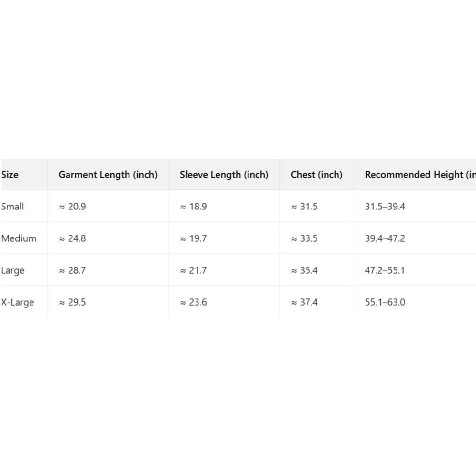
Task: Select the Medium size row label
Action: [x=19, y=238]
